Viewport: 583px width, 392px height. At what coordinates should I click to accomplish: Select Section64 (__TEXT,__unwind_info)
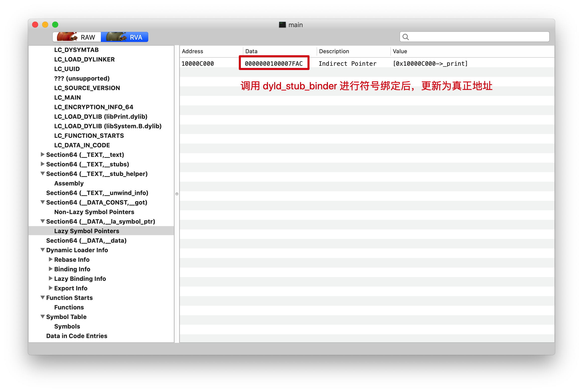click(x=97, y=193)
